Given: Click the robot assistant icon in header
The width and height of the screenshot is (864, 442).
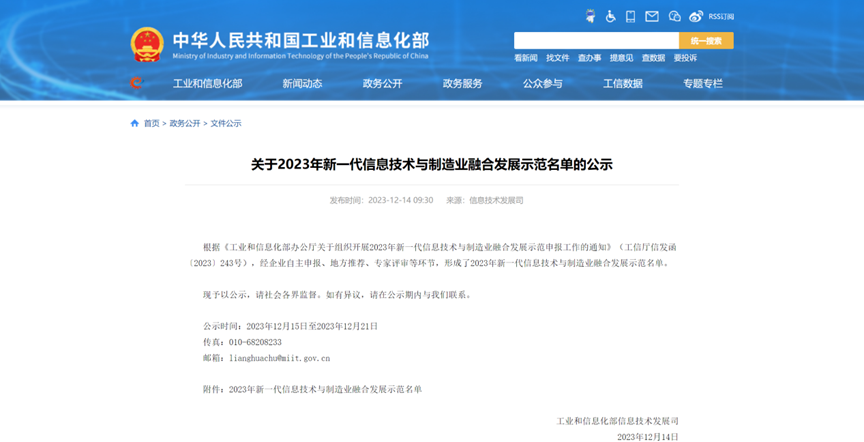Looking at the screenshot, I should [589, 16].
